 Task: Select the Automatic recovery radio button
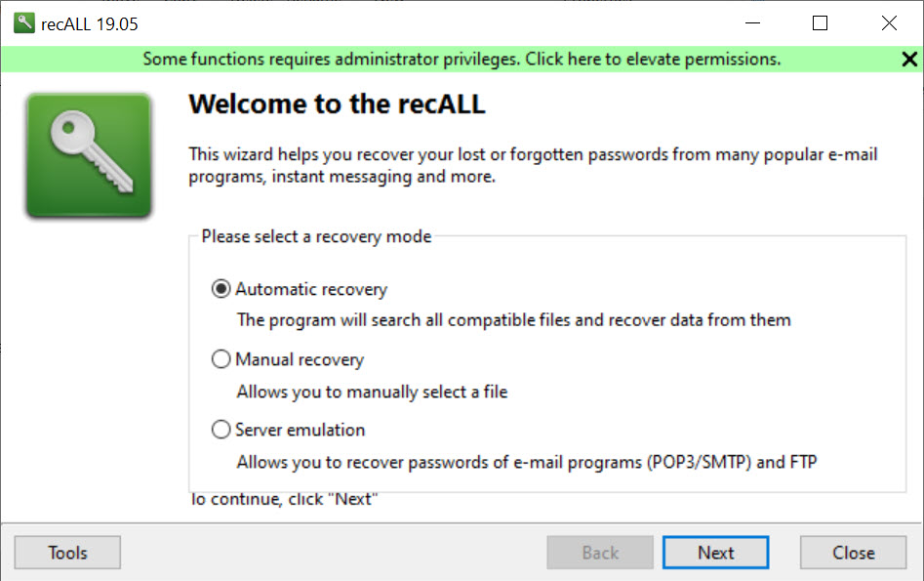click(x=221, y=289)
